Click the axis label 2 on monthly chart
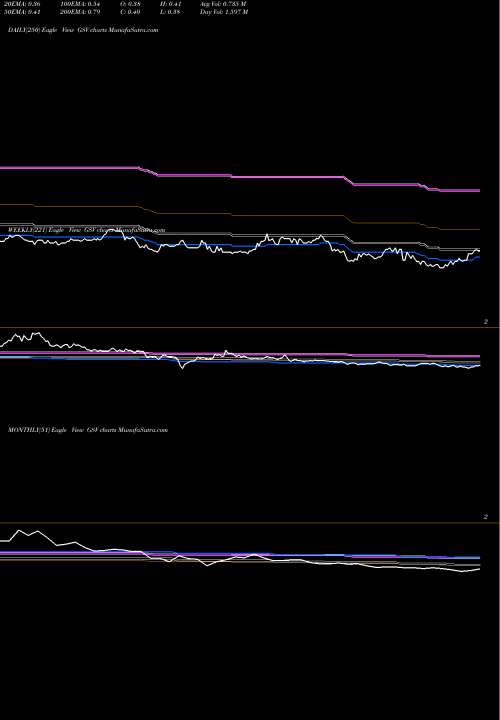The image size is (500, 720). point(486,517)
